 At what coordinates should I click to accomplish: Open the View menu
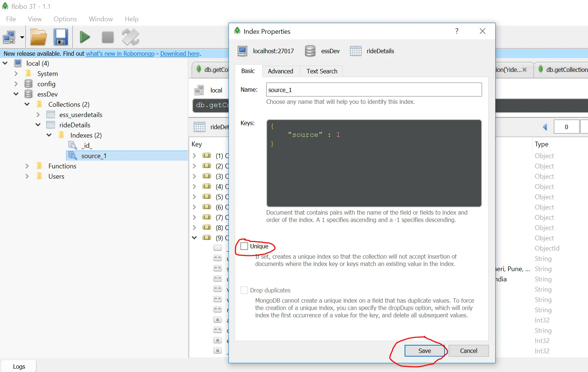point(35,19)
